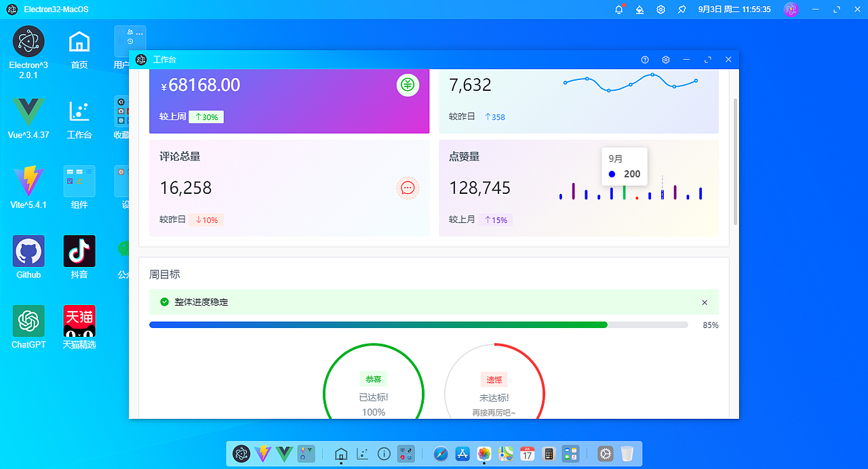Open Calculator from the dock
Viewport: 868px width, 469px height.
tap(549, 453)
